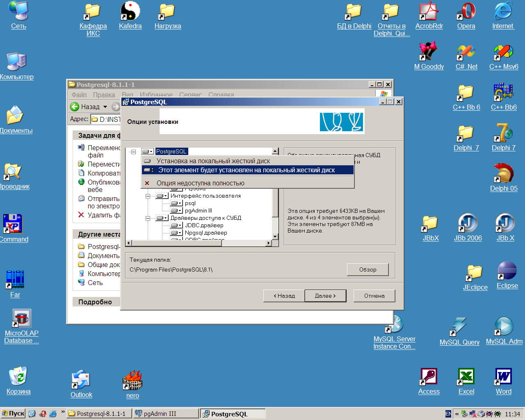Launch the Delphi 7 application icon
Screen dimensions: 525x420
click(504, 137)
